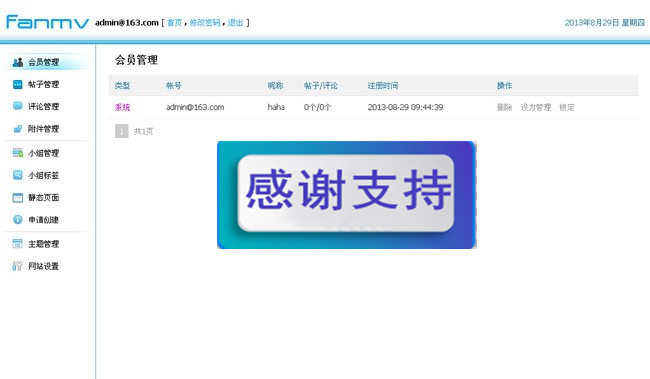Click the 0个/0个 posts cell
The image size is (650, 379).
click(318, 107)
